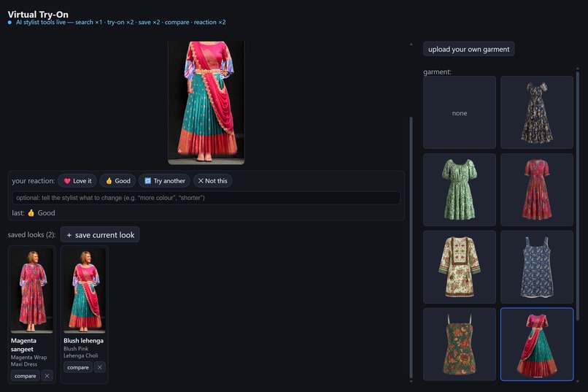Remove the Magenta sangeet saved look

click(x=47, y=376)
